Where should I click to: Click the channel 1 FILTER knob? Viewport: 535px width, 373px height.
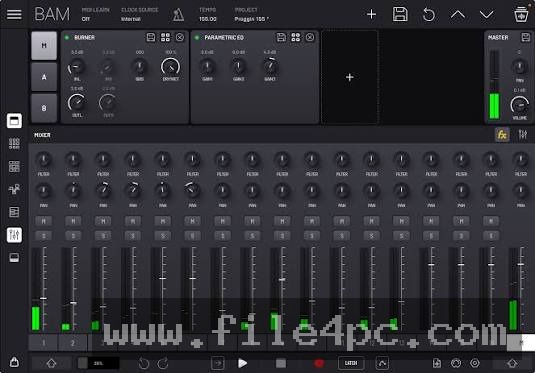click(43, 159)
